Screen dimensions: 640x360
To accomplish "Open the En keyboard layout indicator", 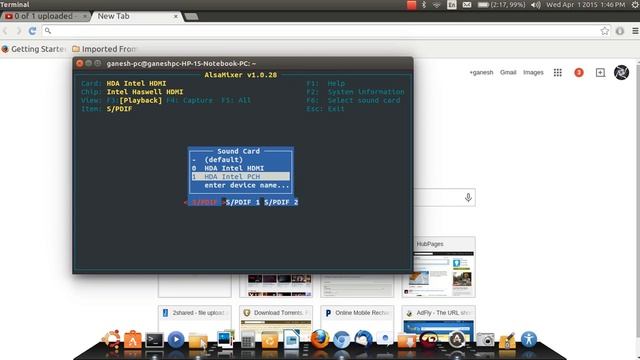I will [x=451, y=5].
